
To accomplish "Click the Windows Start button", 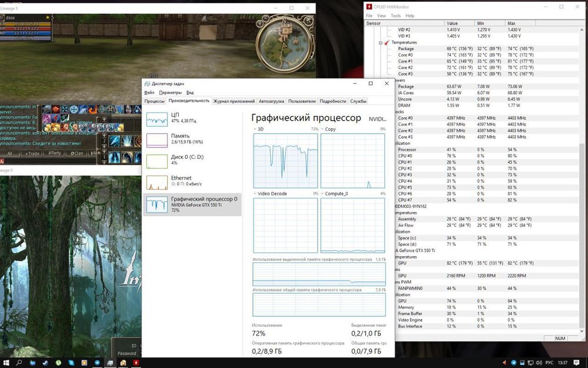I will pos(6,363).
